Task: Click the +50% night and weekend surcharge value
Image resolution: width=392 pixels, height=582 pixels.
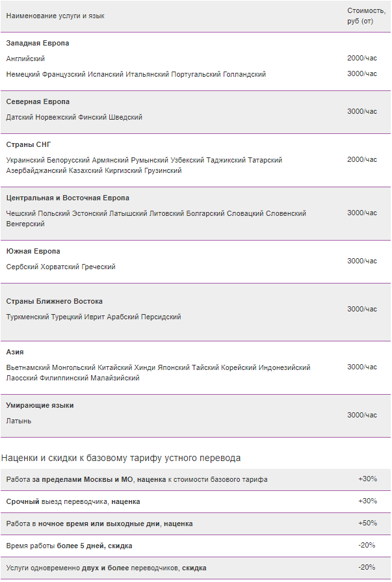Action: (367, 523)
